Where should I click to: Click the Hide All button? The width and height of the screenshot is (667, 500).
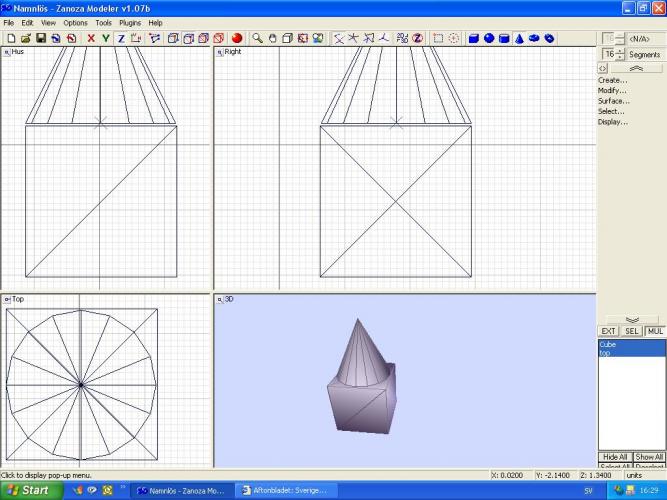pyautogui.click(x=614, y=456)
